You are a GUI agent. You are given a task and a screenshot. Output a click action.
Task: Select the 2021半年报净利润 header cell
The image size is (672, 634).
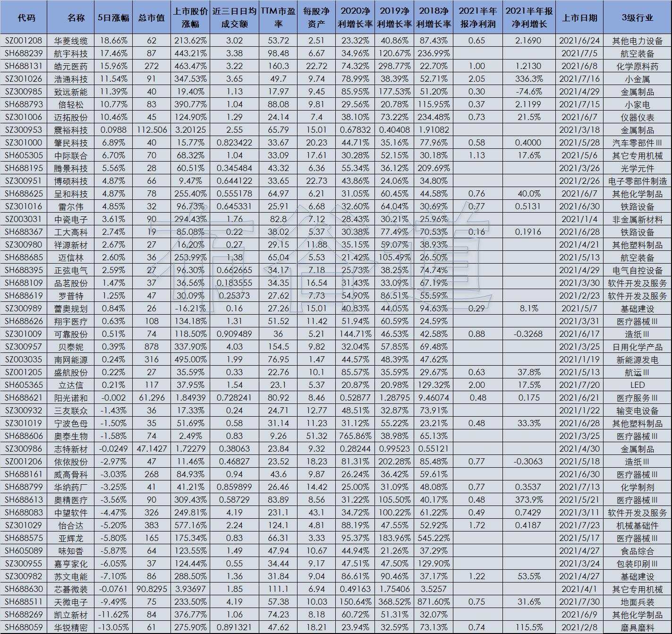(477, 17)
